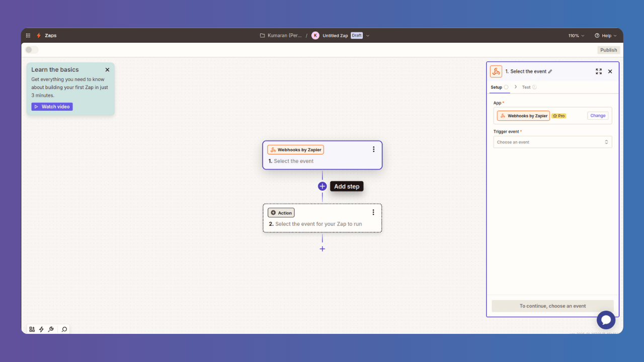This screenshot has width=644, height=362.
Task: Rename the Untitled Zap title
Action: coord(335,36)
